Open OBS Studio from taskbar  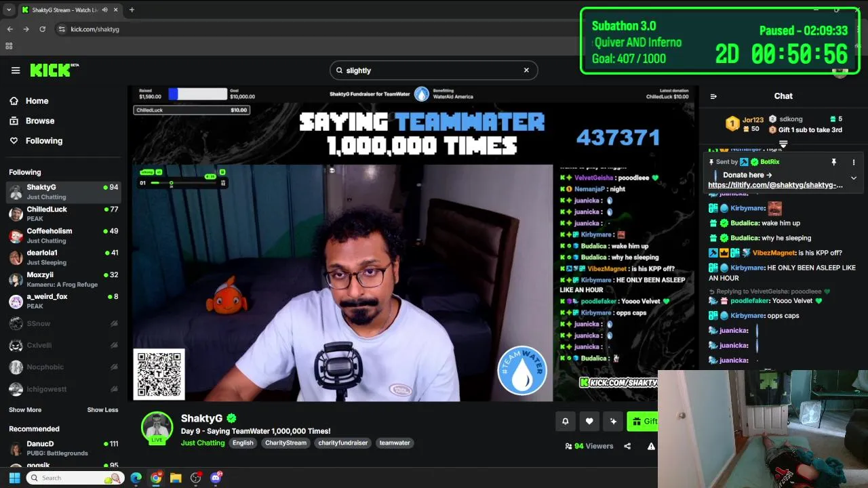pos(196,478)
